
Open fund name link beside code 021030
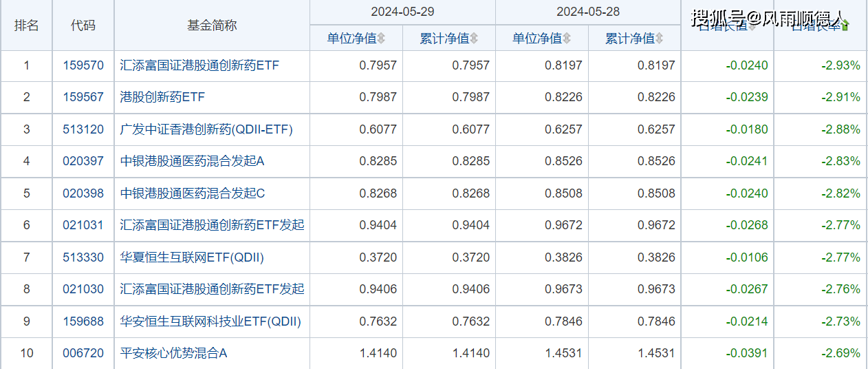point(212,289)
